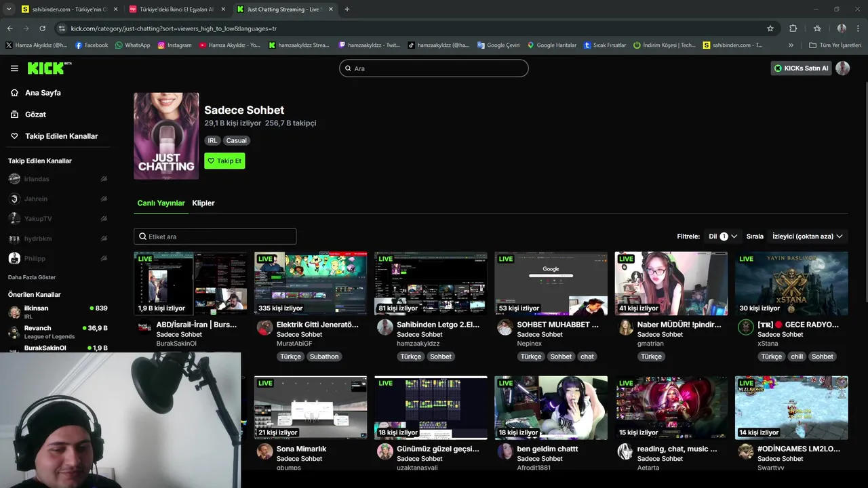Click the Ana Sayfa home icon
Image resolution: width=868 pixels, height=488 pixels.
[14, 93]
